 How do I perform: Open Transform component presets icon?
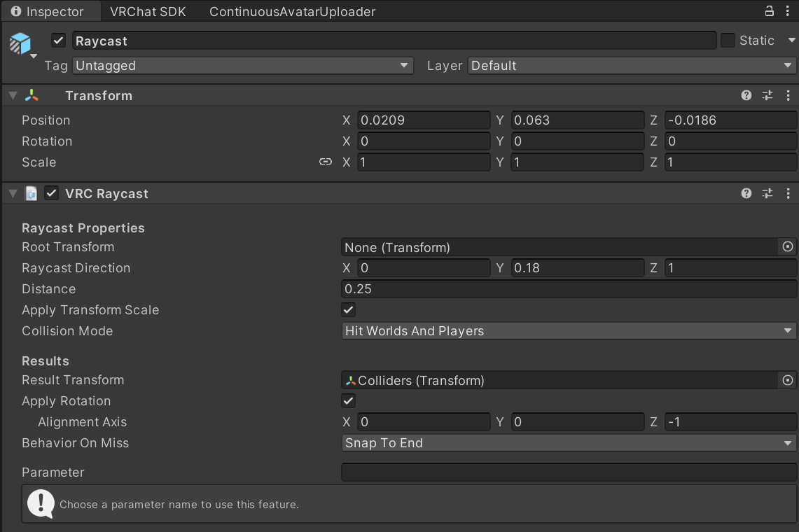pos(767,95)
